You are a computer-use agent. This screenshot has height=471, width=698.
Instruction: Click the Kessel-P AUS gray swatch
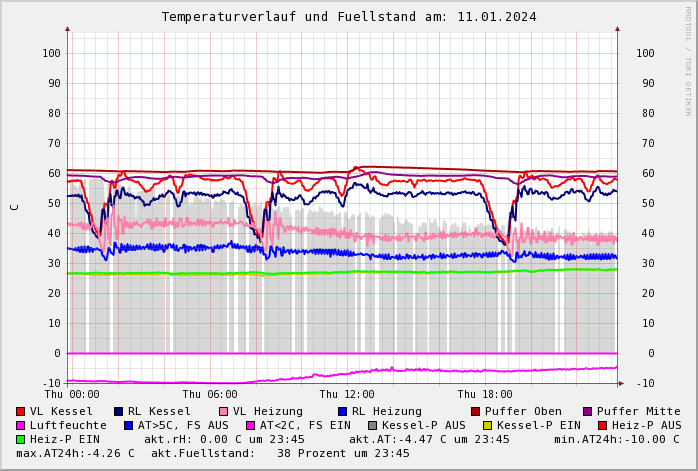click(373, 426)
